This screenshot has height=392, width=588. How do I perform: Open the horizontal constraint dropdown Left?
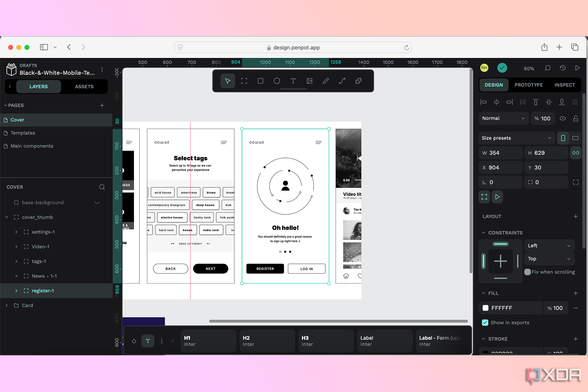(x=549, y=246)
